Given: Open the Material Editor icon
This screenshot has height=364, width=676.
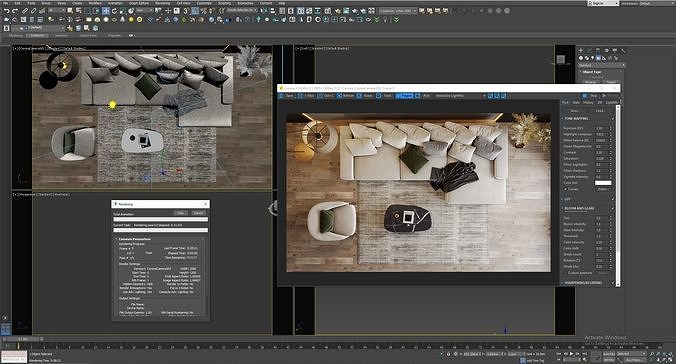Looking at the screenshot, I should (x=328, y=10).
